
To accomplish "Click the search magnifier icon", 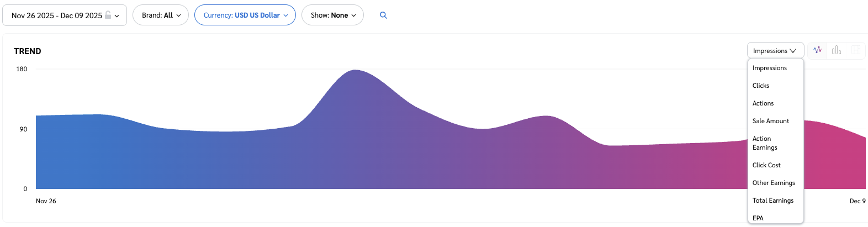I will point(383,15).
